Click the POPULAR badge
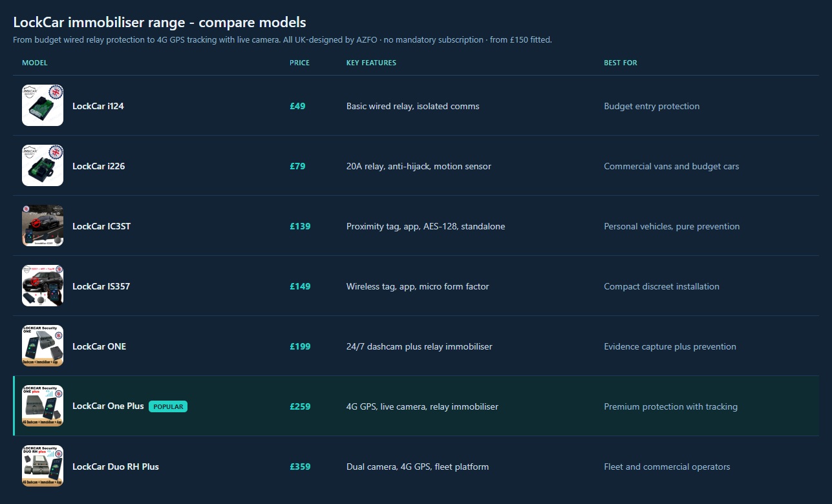The height and width of the screenshot is (504, 832). pyautogui.click(x=168, y=406)
